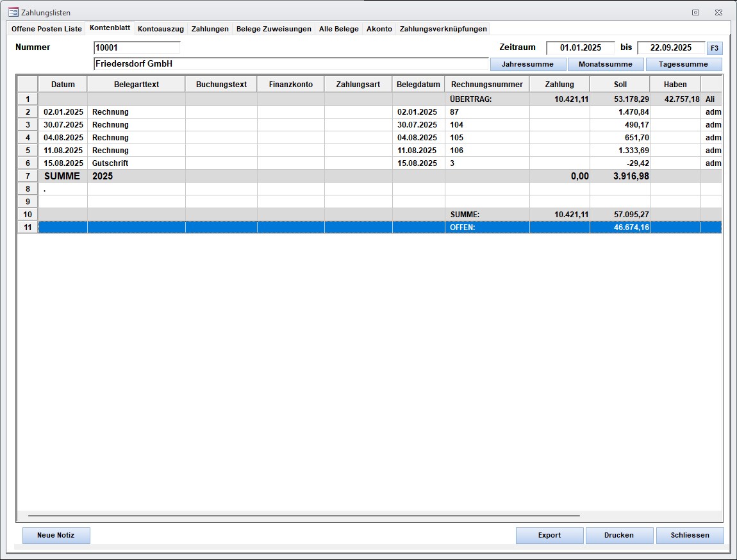Viewport: 737px width, 560px height.
Task: Print with the Drucken button
Action: tap(618, 535)
